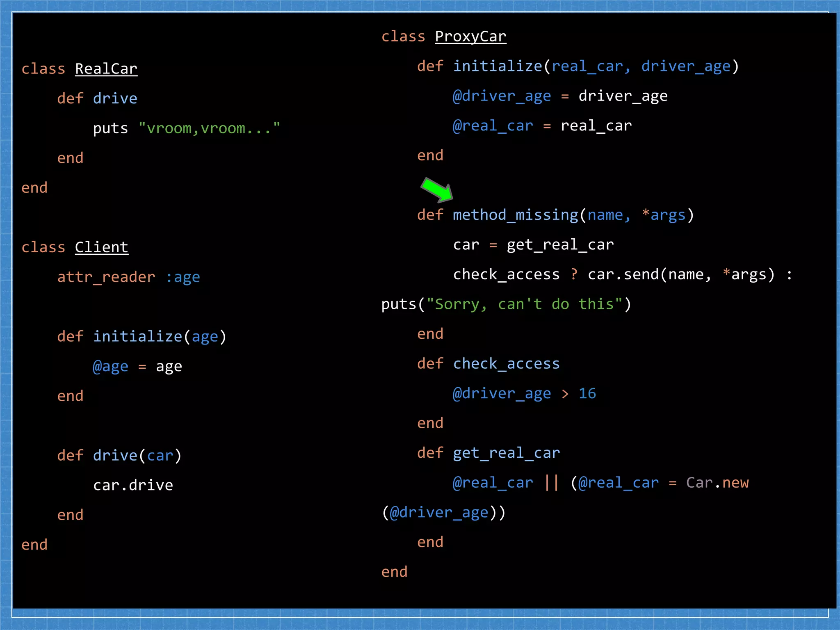Image resolution: width=840 pixels, height=630 pixels.
Task: Click the attr_reader keyword
Action: click(x=106, y=277)
